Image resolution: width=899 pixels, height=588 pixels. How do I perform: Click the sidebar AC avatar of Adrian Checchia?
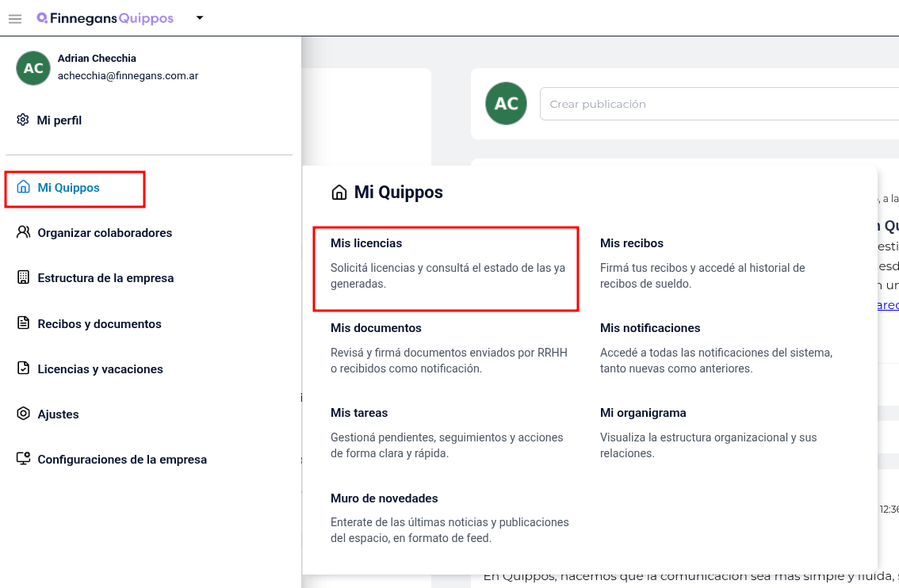33,68
